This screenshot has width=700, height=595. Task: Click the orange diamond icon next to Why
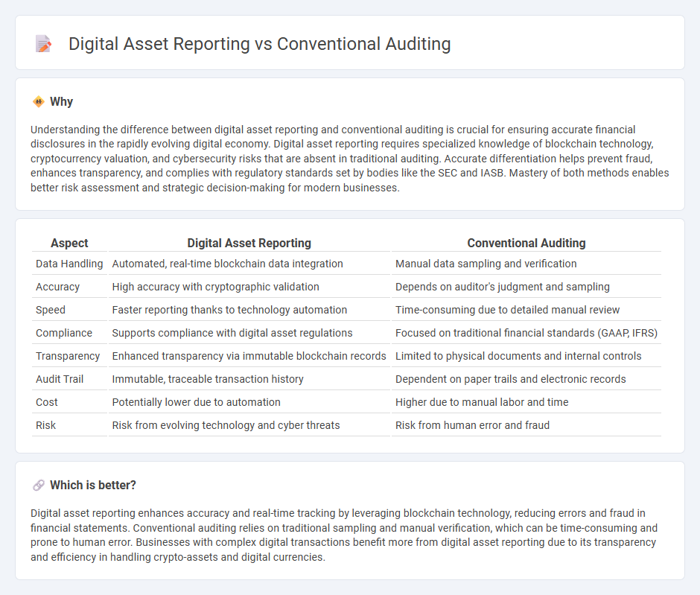point(39,102)
